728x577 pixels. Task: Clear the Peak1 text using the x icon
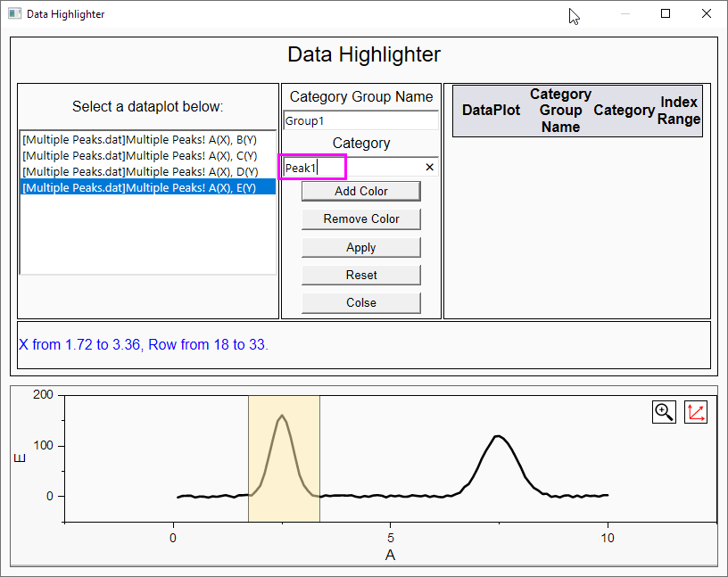point(429,167)
